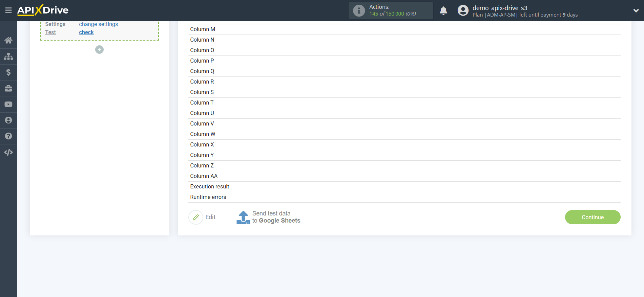
Task: Select the Column AA row
Action: (x=404, y=176)
